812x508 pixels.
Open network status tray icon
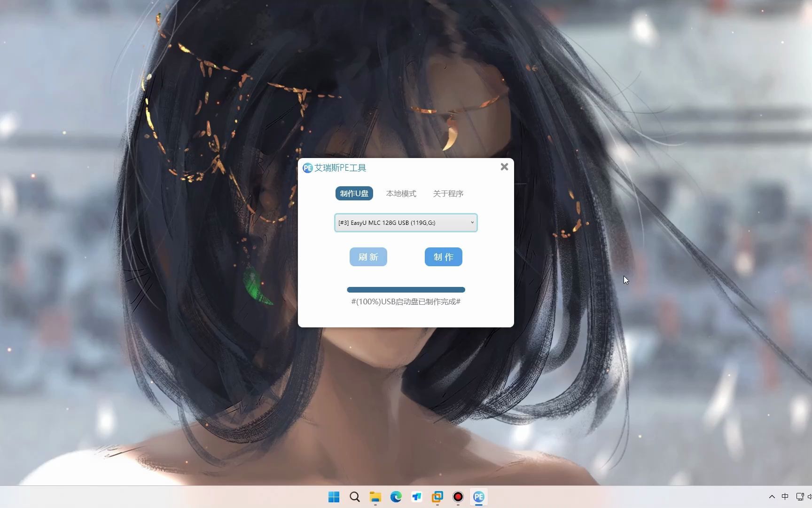[800, 497]
